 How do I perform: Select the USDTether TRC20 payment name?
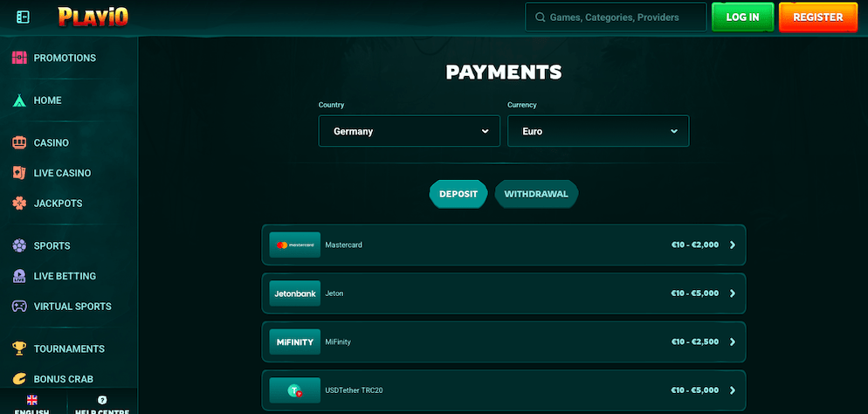[354, 390]
